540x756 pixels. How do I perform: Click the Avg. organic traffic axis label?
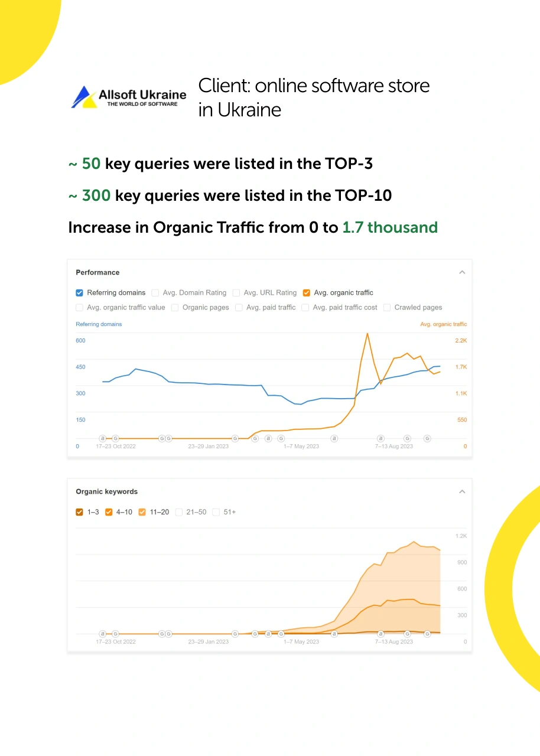pos(443,324)
